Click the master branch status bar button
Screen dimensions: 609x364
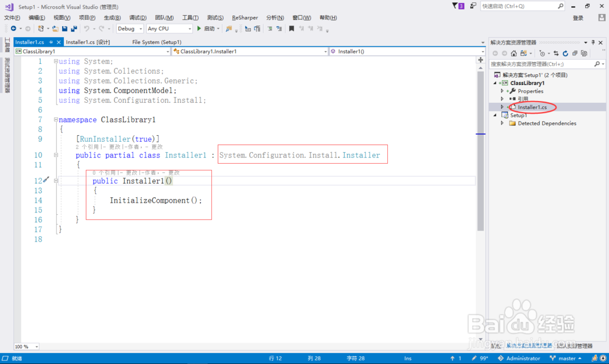coord(566,358)
